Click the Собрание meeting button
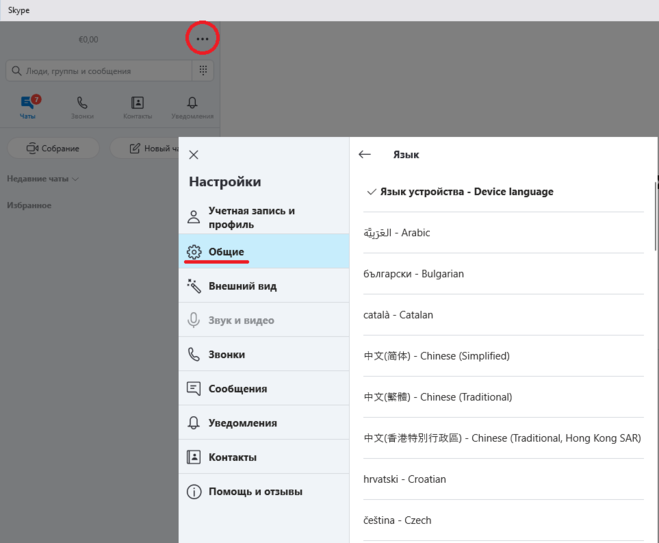659x543 pixels. [53, 148]
